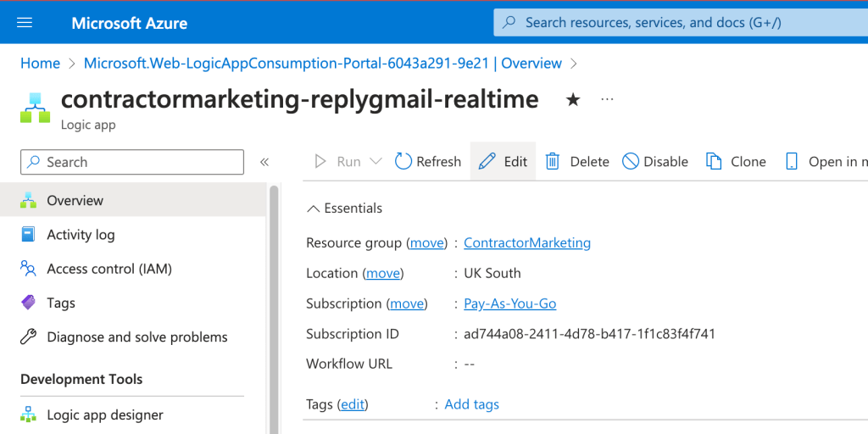Viewport: 868px width, 434px height.
Task: Click the Disable label in toolbar
Action: (x=665, y=162)
